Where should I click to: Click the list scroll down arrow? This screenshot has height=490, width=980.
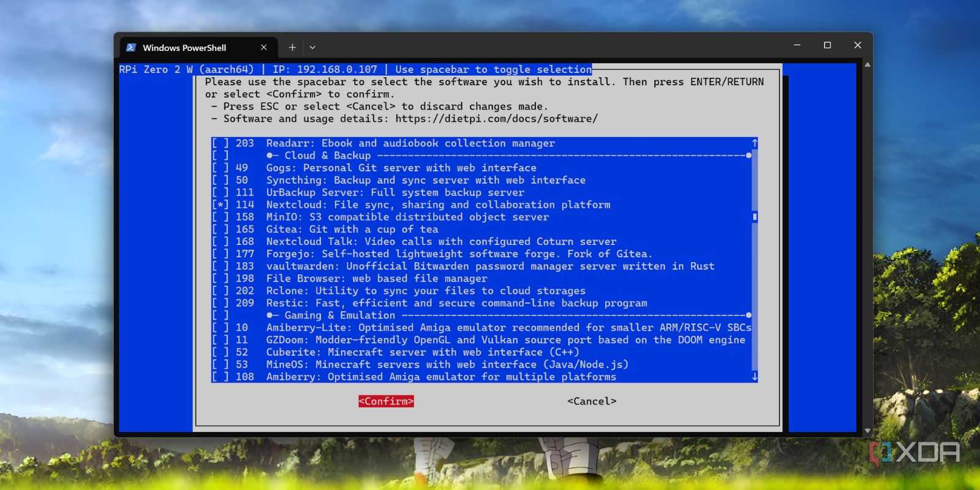click(x=755, y=377)
